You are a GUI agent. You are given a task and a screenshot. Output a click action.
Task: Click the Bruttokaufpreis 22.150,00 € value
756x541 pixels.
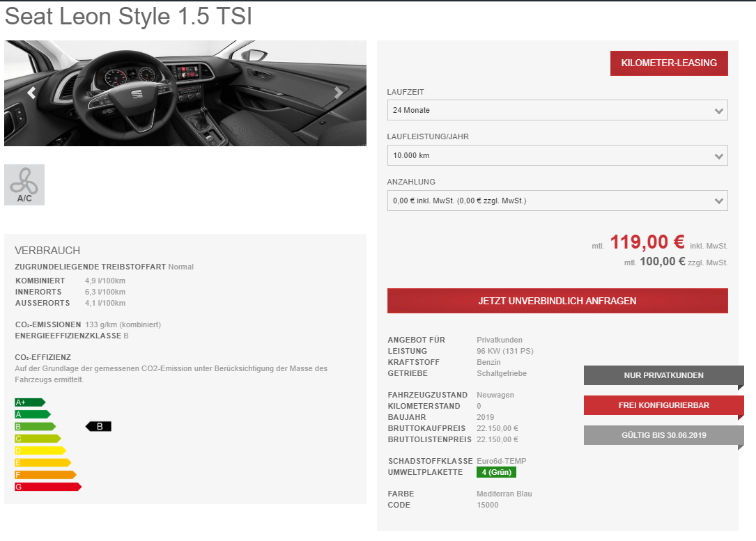pyautogui.click(x=497, y=428)
